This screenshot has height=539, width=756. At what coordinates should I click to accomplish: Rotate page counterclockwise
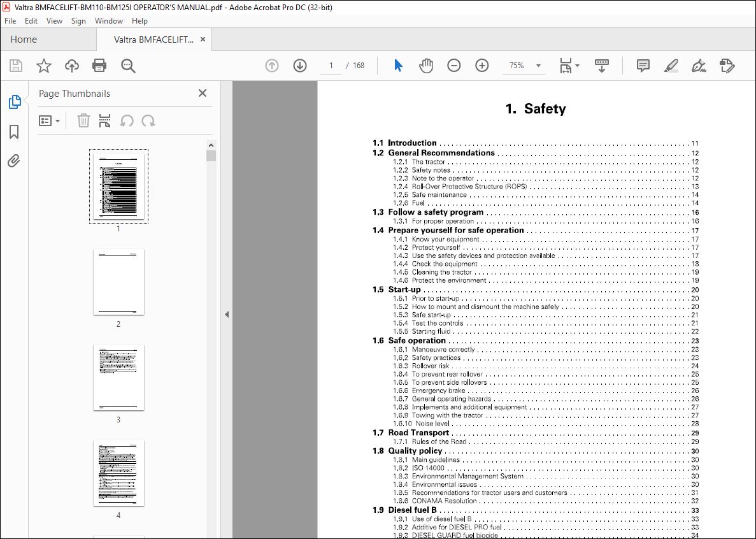[126, 120]
